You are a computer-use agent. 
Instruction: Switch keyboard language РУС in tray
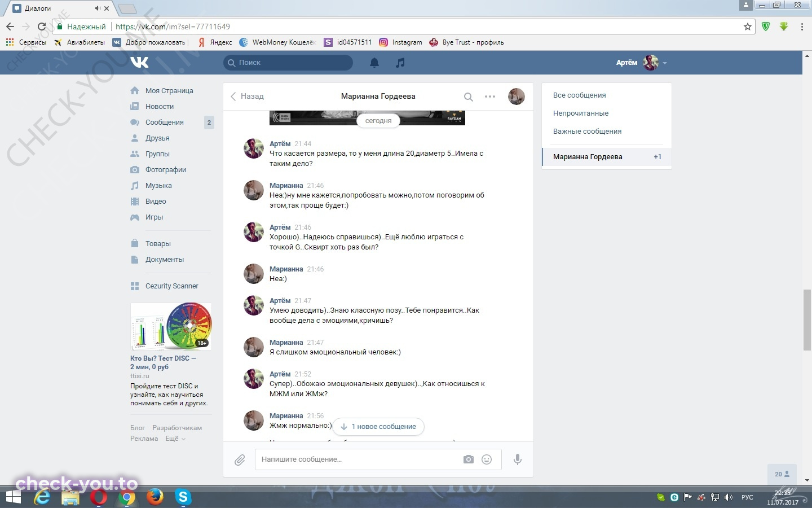coord(747,497)
